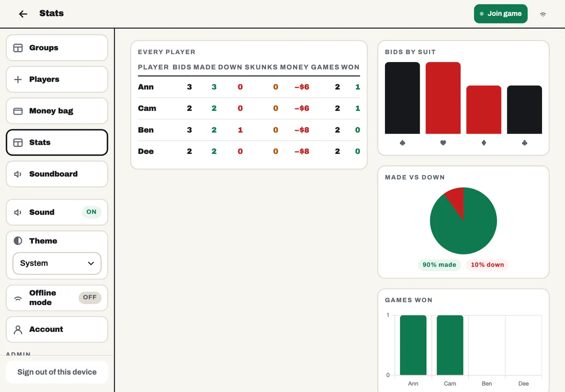Click the 10% down legend label
This screenshot has width=565, height=392.
tap(487, 265)
